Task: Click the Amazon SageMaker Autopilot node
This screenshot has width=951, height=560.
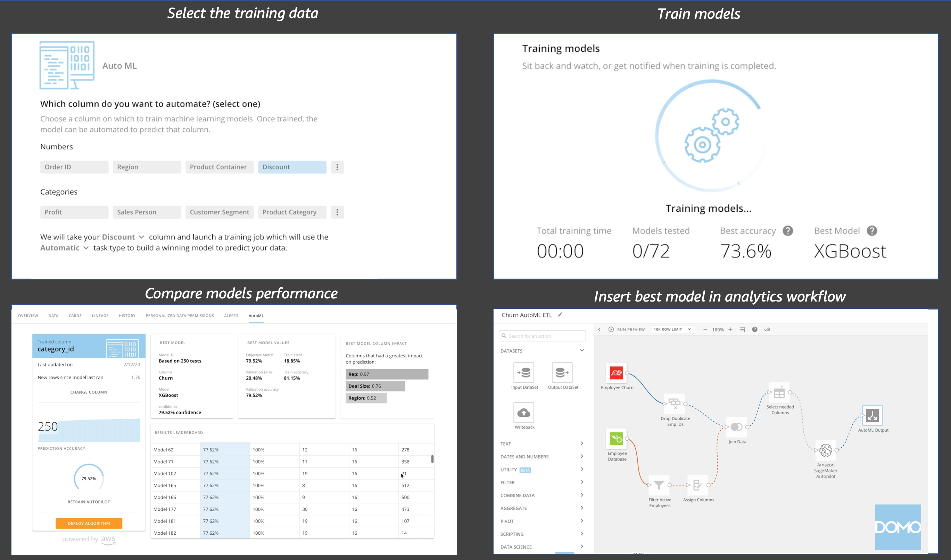Action: pyautogui.click(x=825, y=450)
